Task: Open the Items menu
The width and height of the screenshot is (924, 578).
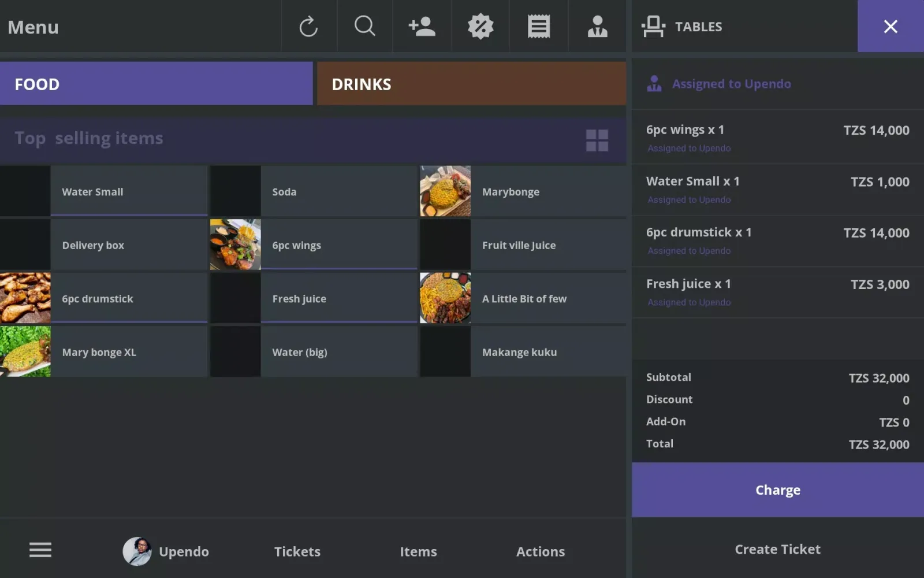Action: click(418, 551)
